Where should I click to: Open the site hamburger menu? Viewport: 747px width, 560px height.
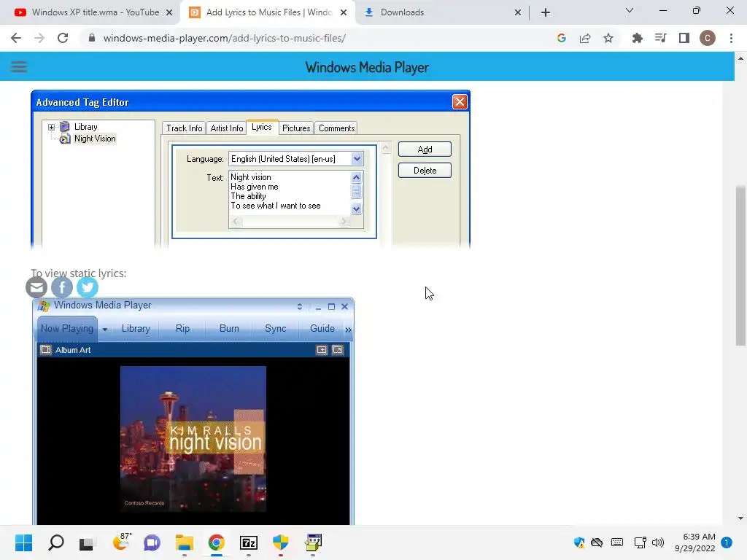19,66
